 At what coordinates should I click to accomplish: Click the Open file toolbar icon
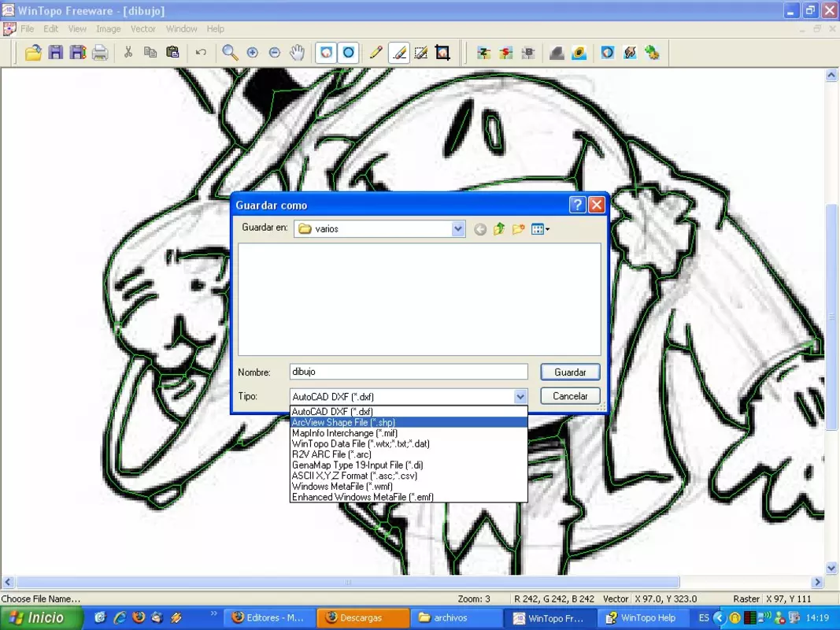(33, 53)
